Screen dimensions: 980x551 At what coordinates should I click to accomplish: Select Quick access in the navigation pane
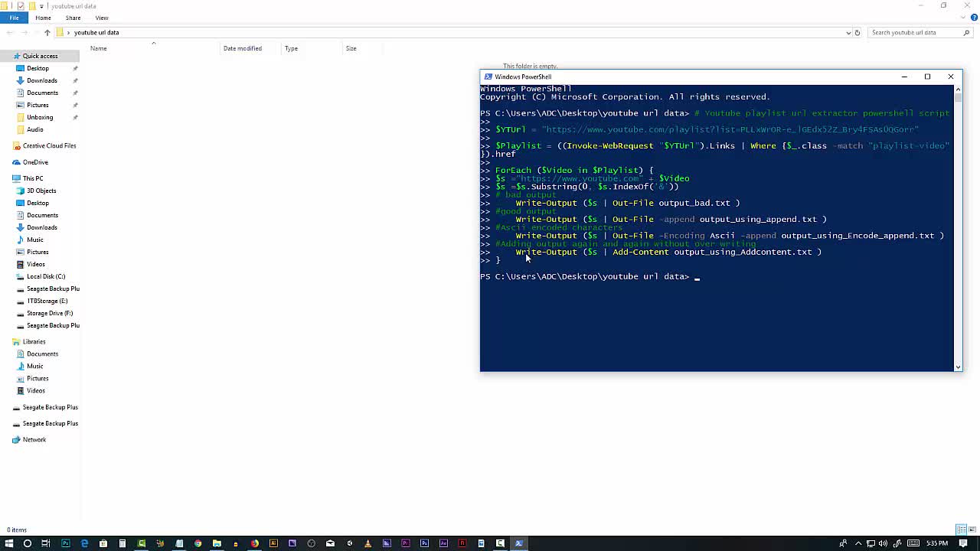[x=40, y=56]
